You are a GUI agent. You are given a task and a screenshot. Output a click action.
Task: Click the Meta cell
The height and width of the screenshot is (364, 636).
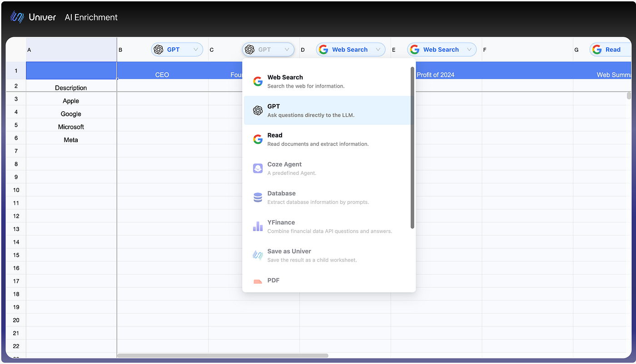[71, 138]
